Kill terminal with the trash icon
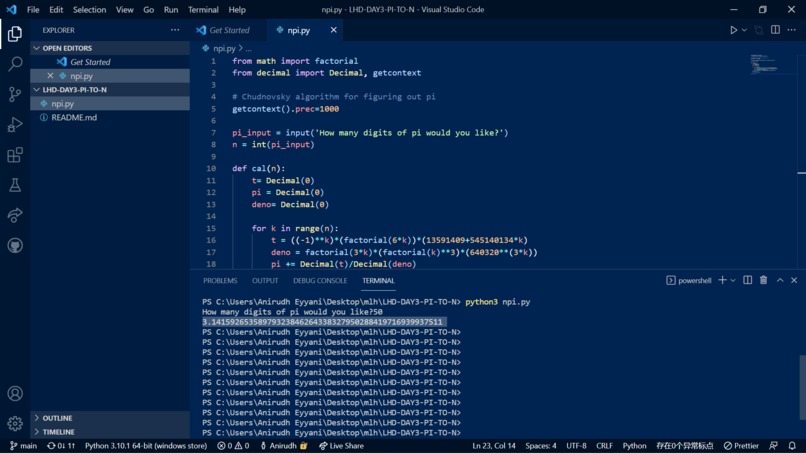This screenshot has height=453, width=806. [763, 280]
